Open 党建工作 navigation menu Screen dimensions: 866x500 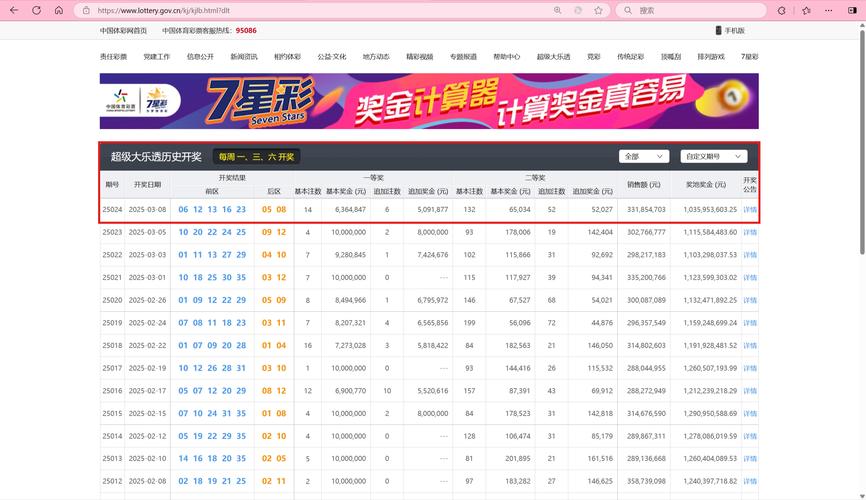(x=157, y=56)
